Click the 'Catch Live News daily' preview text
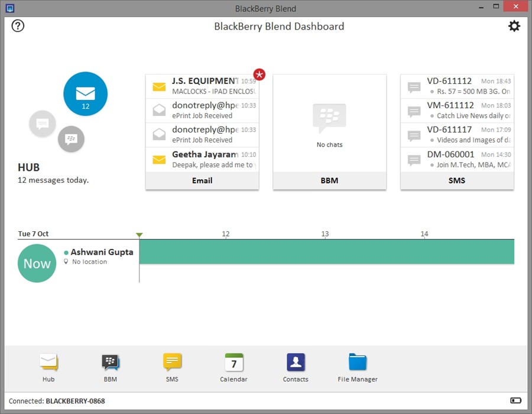 point(473,116)
